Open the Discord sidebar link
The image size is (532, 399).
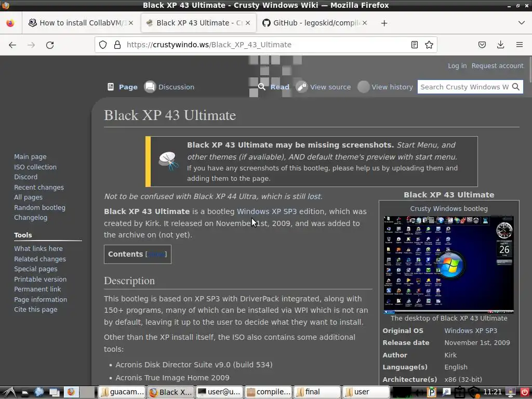(x=26, y=177)
